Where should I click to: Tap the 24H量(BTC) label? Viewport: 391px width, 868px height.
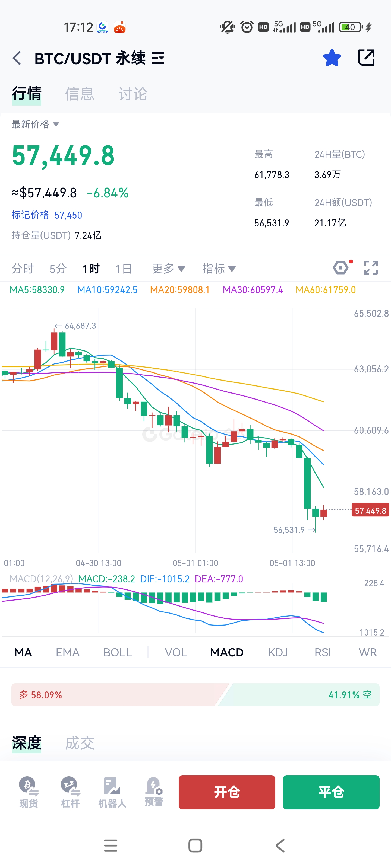click(340, 154)
